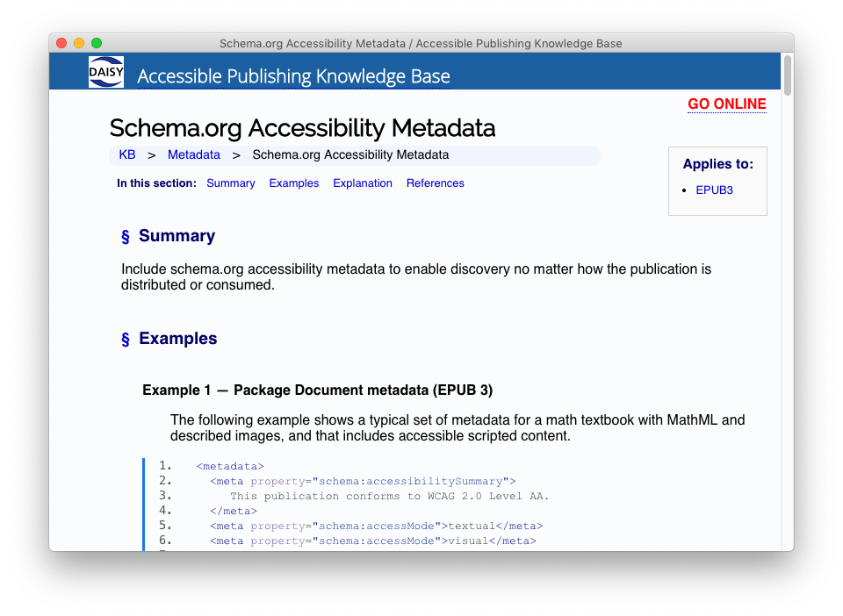Jump to Explanation section link

(363, 183)
